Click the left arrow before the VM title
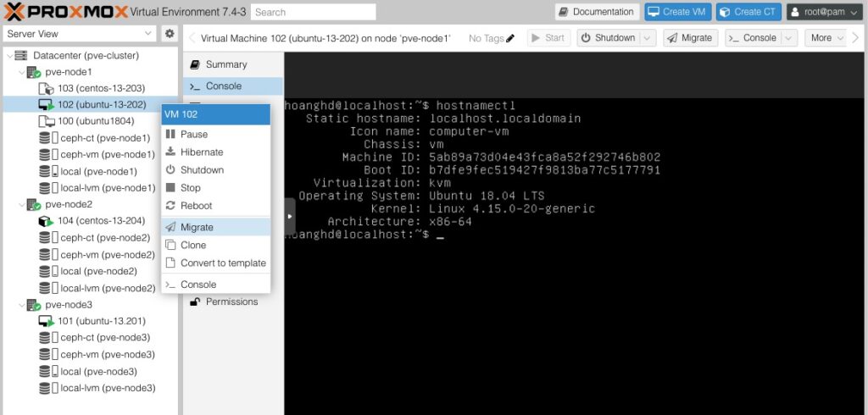This screenshot has width=868, height=415. pyautogui.click(x=192, y=38)
